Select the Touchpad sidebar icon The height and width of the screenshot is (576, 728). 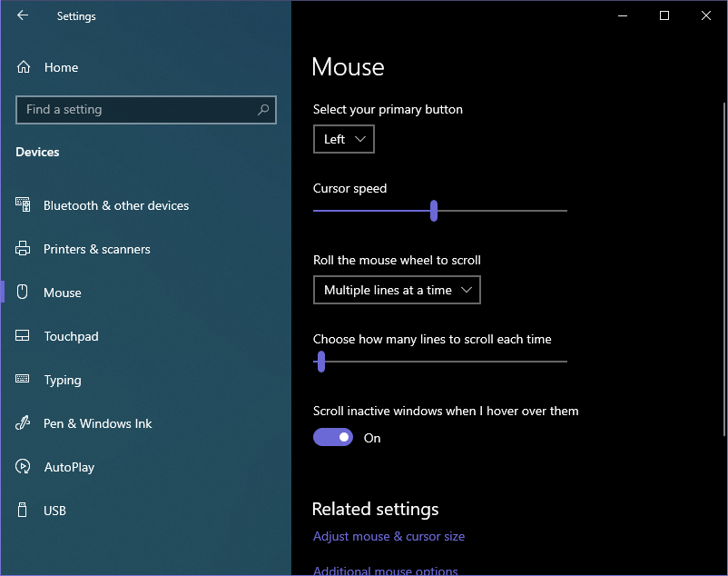point(24,336)
